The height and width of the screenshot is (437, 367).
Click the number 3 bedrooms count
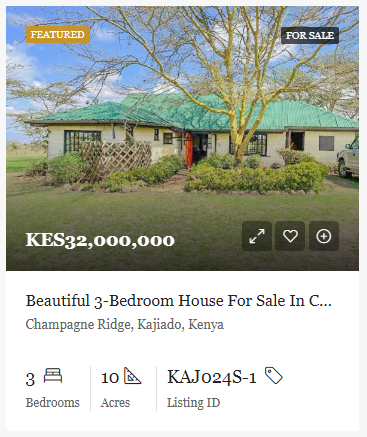(30, 379)
